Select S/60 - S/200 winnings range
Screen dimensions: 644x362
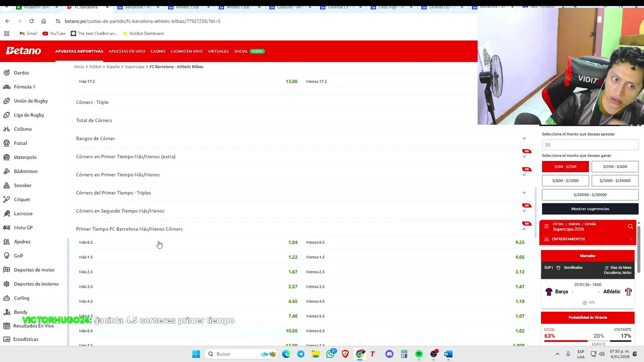(x=565, y=166)
